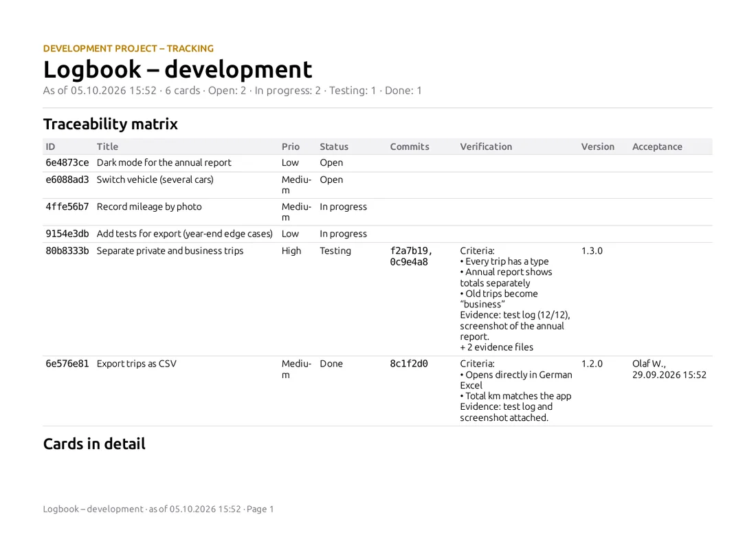Click 'In progress' status of Record mileage row

click(x=343, y=206)
